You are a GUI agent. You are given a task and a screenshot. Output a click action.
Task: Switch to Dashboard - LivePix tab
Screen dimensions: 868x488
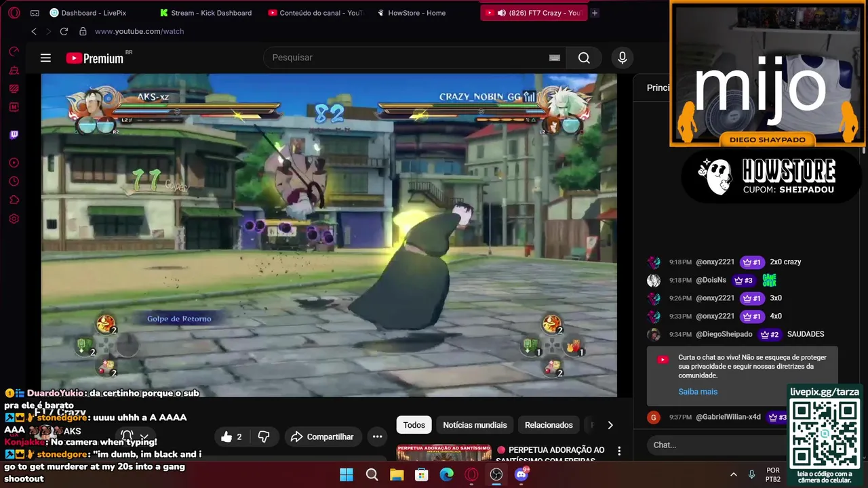coord(87,13)
